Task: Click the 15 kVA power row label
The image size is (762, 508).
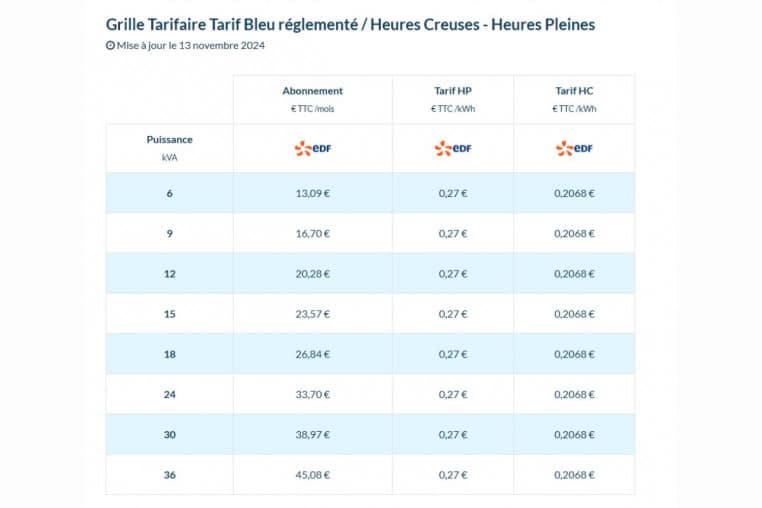Action: point(169,314)
